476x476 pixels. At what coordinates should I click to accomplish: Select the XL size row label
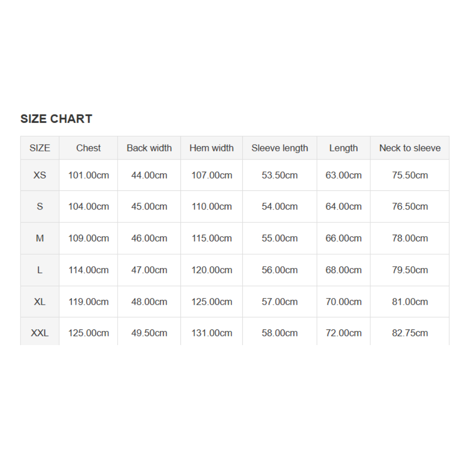[40, 302]
